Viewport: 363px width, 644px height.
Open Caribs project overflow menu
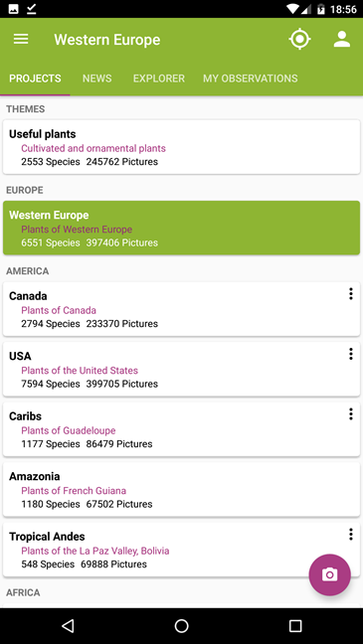(351, 413)
